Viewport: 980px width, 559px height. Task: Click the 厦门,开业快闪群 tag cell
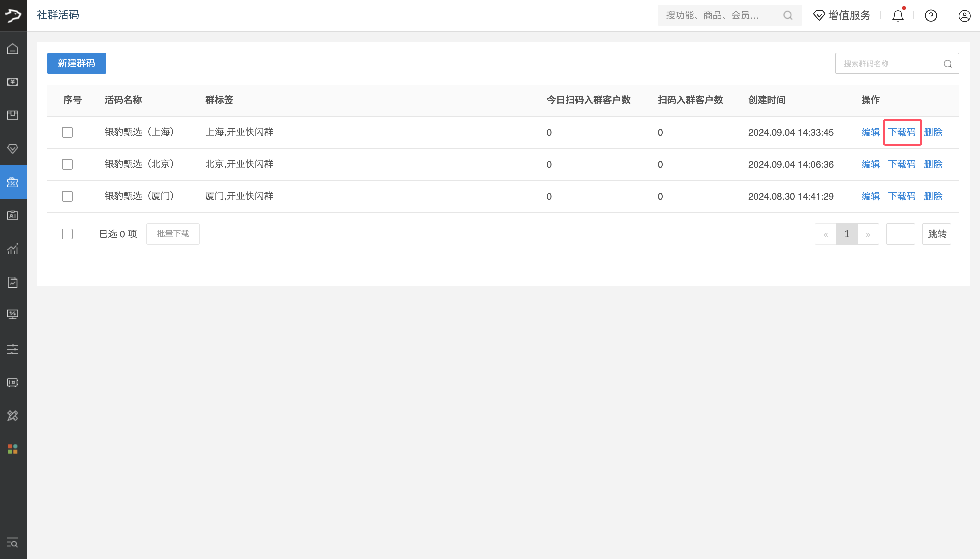[239, 196]
